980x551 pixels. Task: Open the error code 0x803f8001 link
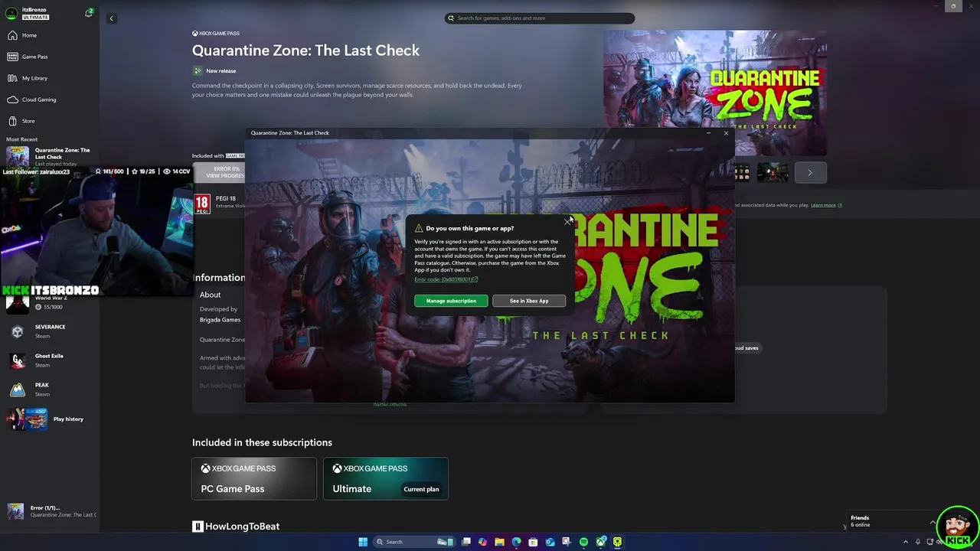tap(446, 279)
